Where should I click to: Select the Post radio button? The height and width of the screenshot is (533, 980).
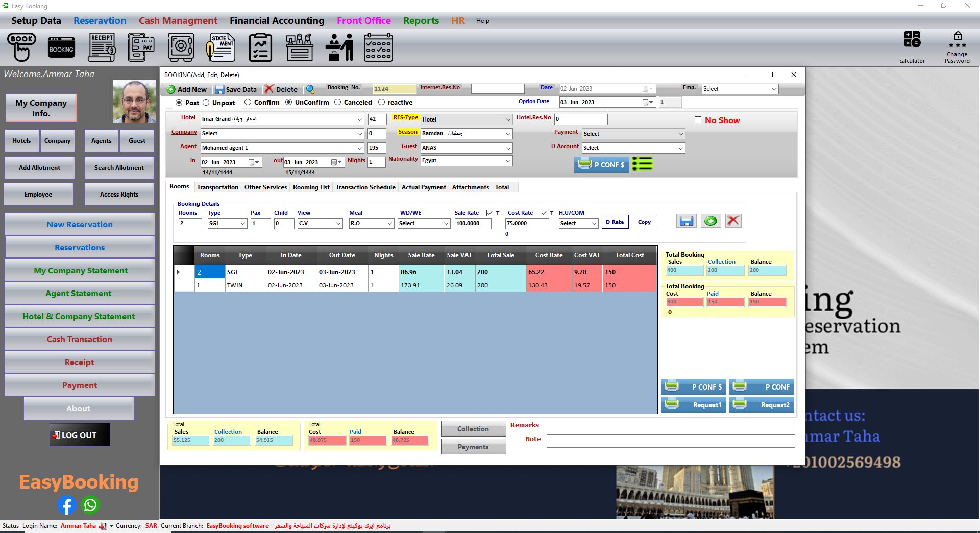[x=179, y=103]
